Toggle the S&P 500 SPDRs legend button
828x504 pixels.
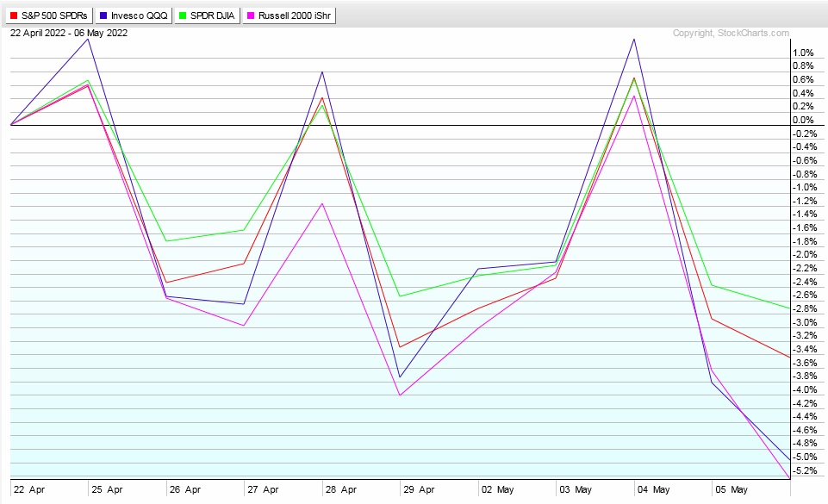click(x=49, y=16)
